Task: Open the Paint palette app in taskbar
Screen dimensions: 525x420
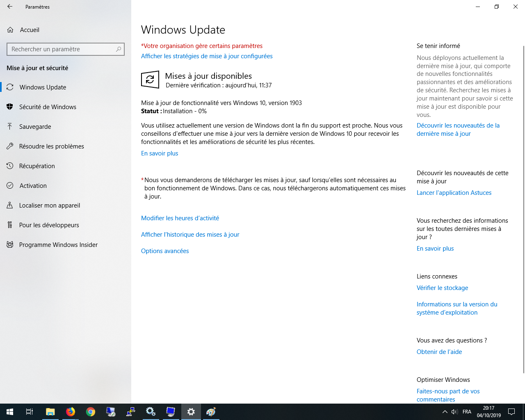Action: pyautogui.click(x=211, y=412)
